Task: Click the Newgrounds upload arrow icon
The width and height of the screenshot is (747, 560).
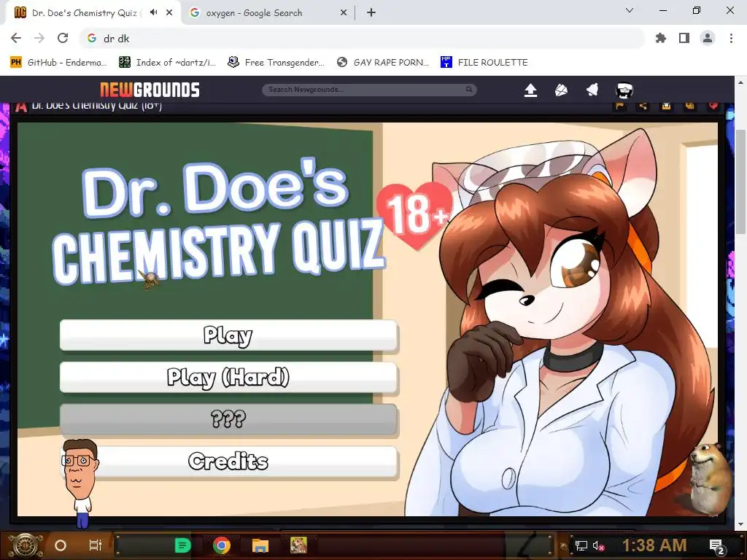Action: pos(530,90)
